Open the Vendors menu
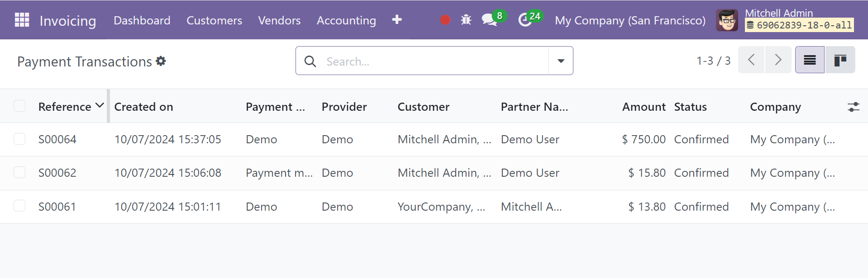This screenshot has width=868, height=278. click(x=279, y=20)
